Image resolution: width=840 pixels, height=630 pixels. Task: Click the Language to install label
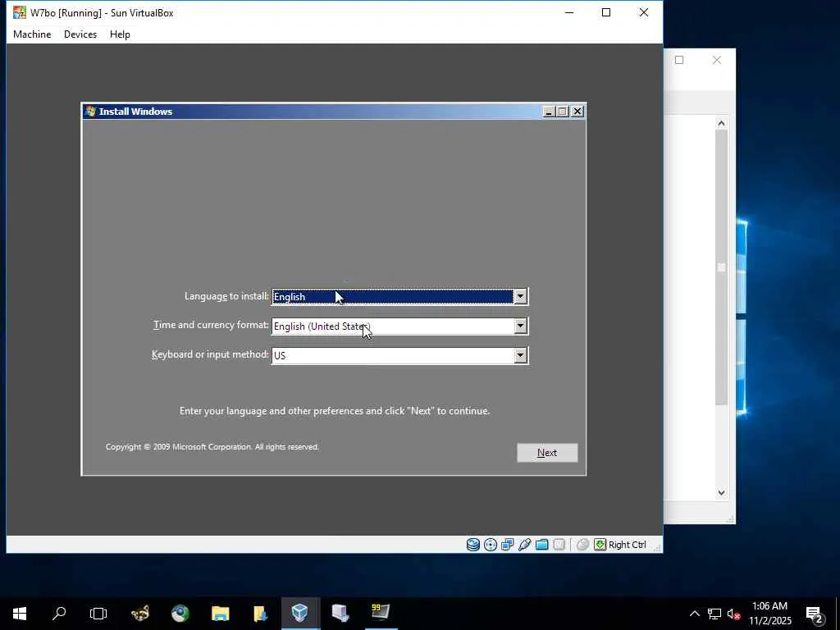pyautogui.click(x=226, y=296)
